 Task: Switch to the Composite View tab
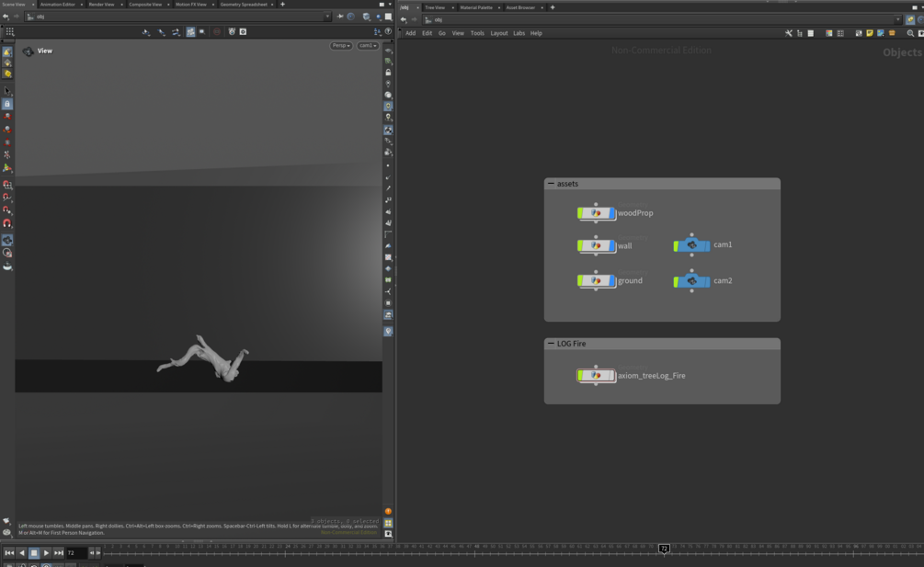tap(145, 4)
